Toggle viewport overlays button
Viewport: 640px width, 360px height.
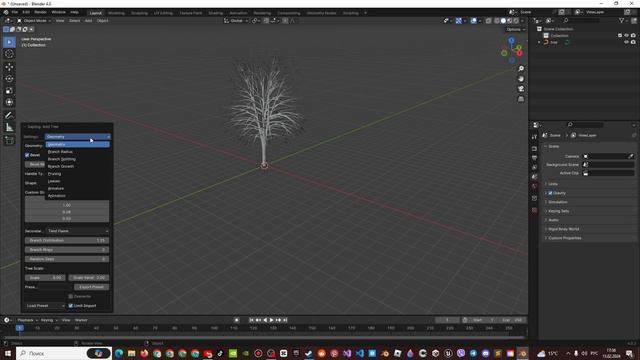click(x=473, y=21)
